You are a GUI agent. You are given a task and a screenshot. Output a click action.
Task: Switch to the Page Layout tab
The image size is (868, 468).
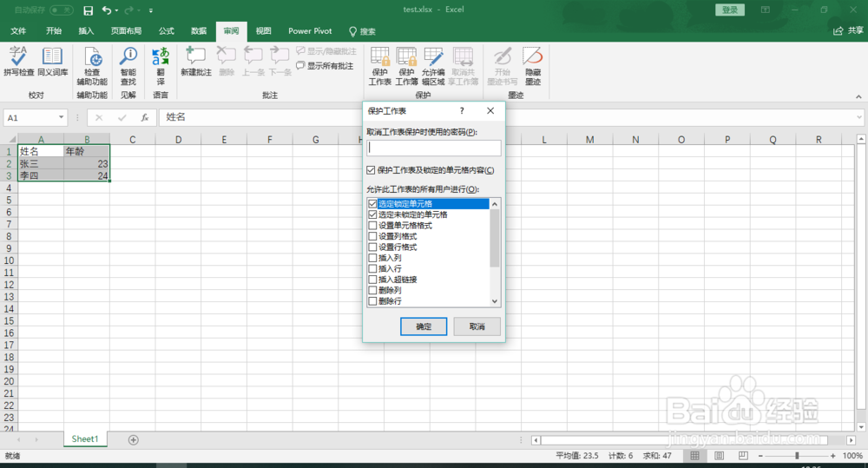point(126,31)
